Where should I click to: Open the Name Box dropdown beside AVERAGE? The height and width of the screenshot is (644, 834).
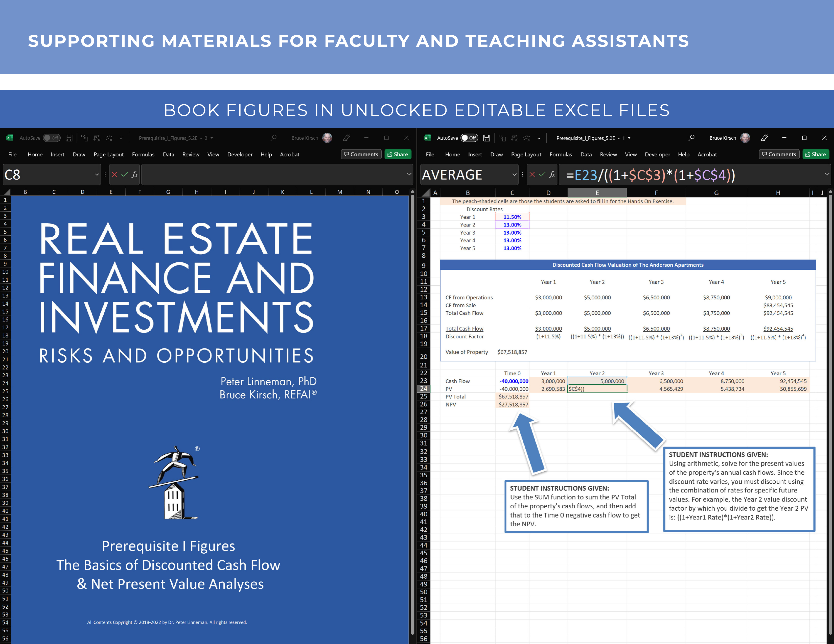pyautogui.click(x=514, y=175)
